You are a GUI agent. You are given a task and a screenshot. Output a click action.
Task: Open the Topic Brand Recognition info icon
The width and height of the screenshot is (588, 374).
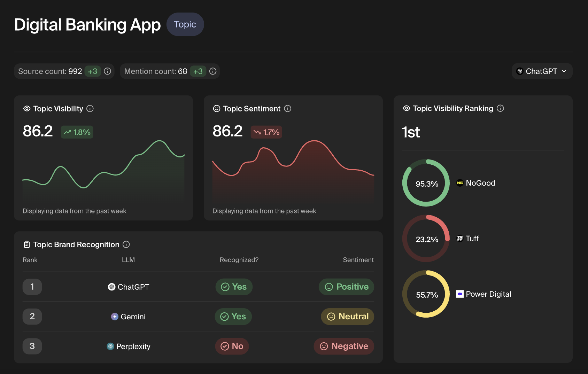coord(126,244)
